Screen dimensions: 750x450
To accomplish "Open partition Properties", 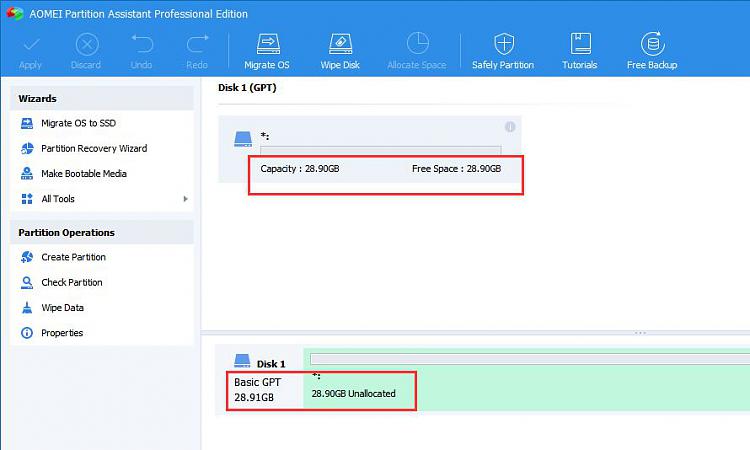I will click(x=102, y=333).
